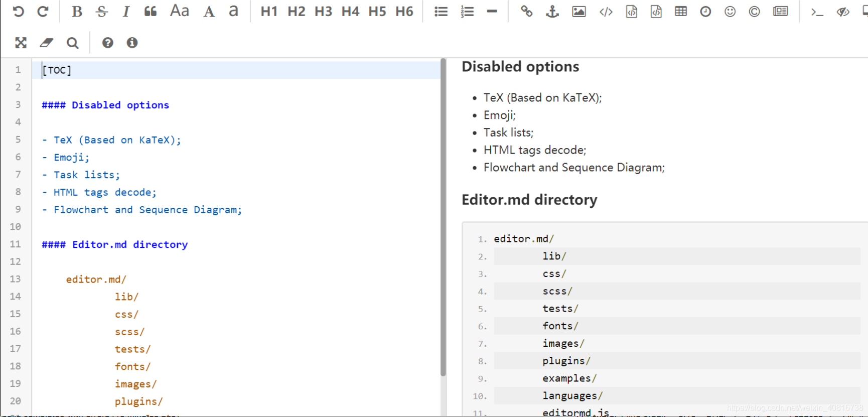Click 'editor.md/' in the source editor
Screen dimensions: 868x417
96,280
